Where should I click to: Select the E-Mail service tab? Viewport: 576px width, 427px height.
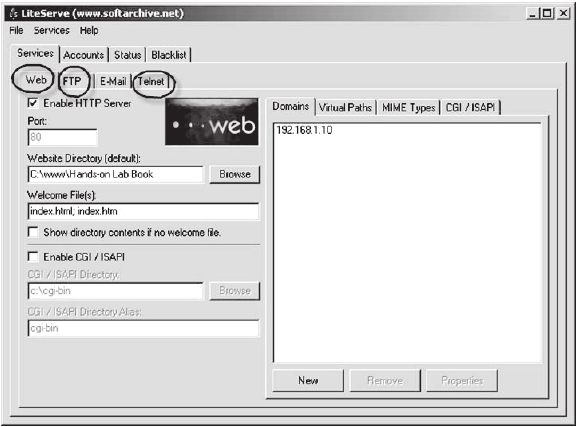coord(113,81)
